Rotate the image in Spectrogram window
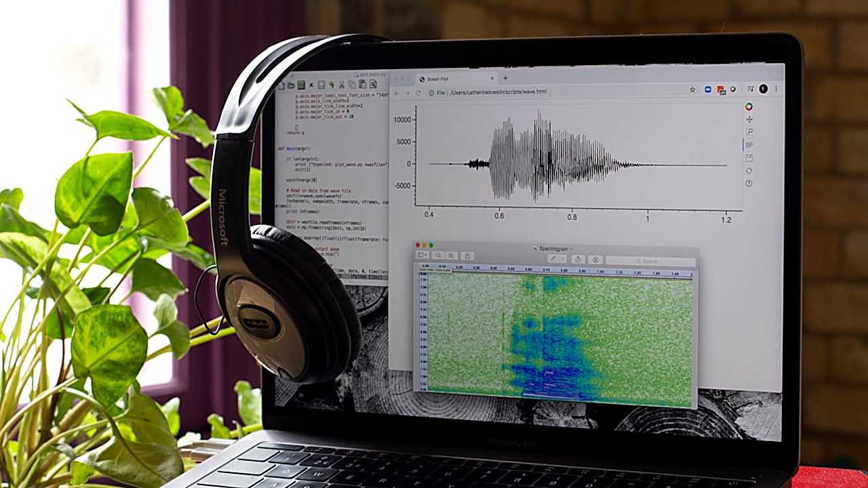868x488 pixels. pos(578,259)
